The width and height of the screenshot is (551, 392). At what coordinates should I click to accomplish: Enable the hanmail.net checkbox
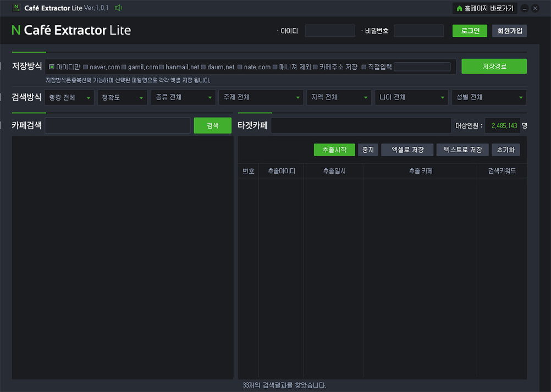pyautogui.click(x=161, y=67)
